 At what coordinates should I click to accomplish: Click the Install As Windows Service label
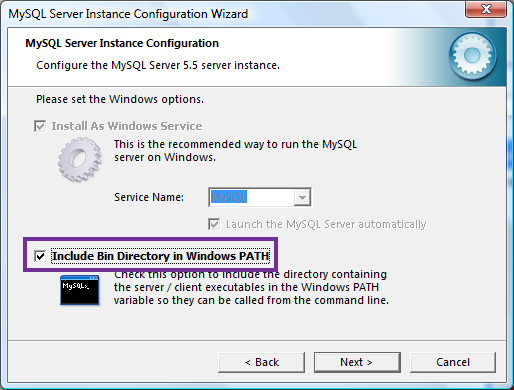(127, 126)
